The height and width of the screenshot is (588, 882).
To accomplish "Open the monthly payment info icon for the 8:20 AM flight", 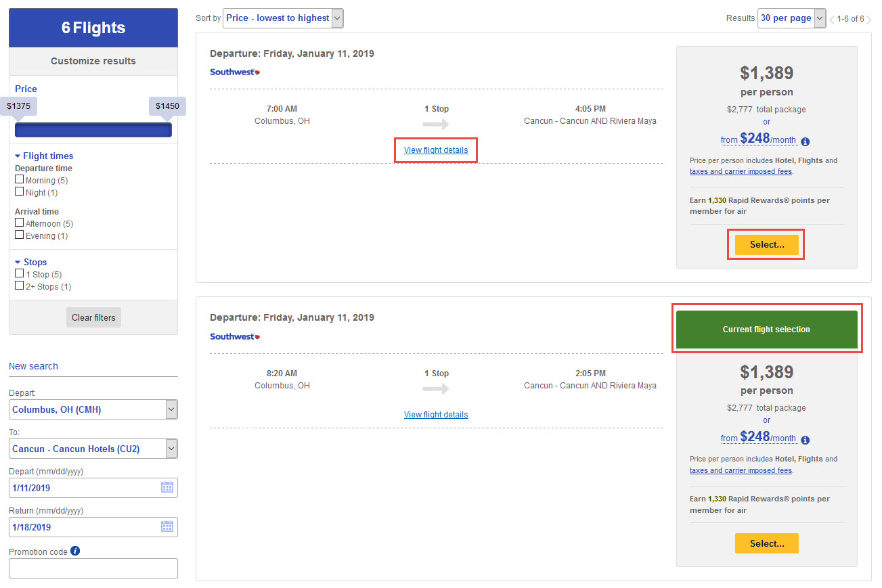I will [x=805, y=440].
